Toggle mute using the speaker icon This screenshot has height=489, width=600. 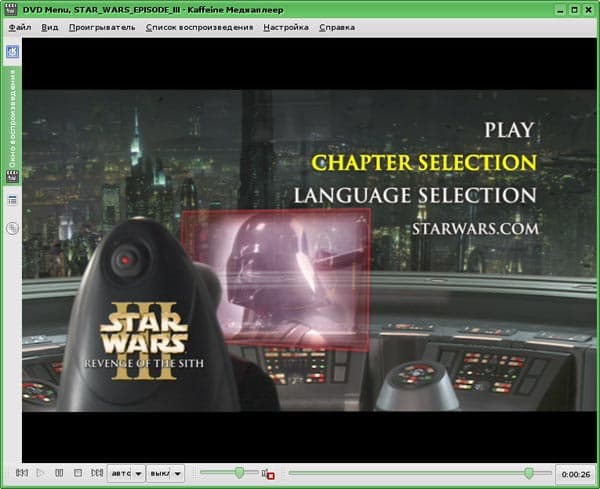268,474
